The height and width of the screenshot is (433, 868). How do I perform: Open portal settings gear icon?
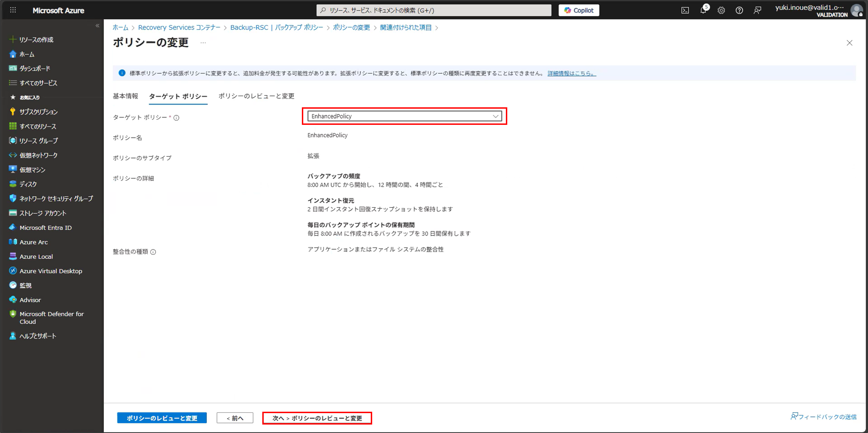click(721, 10)
